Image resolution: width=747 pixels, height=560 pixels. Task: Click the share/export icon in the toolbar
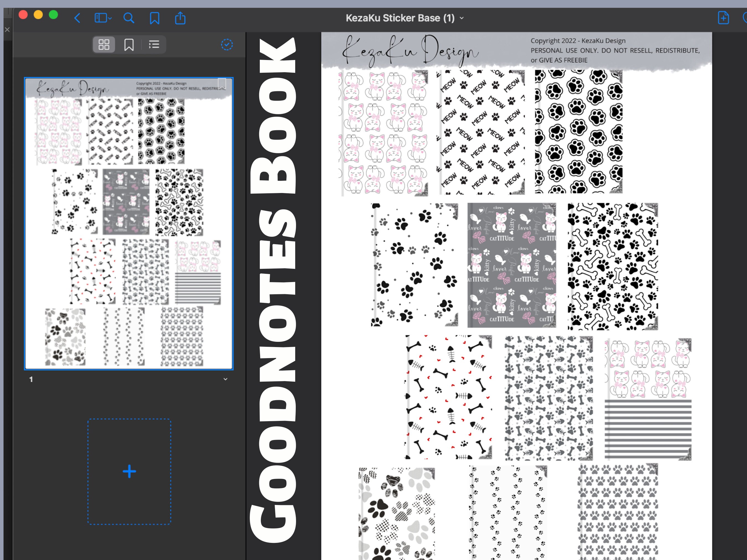(180, 18)
